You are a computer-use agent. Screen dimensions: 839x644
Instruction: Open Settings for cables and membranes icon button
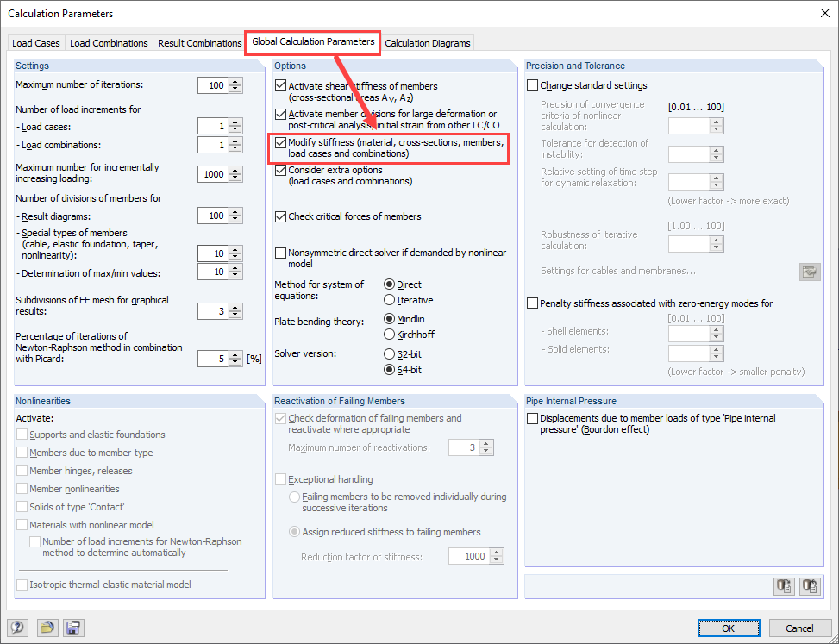pos(810,272)
